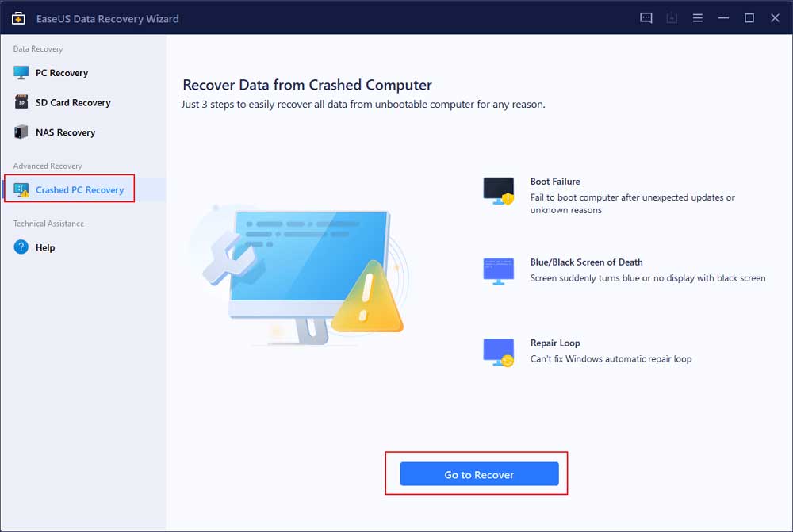The height and width of the screenshot is (532, 793).
Task: Select SD Card Recovery in sidebar
Action: click(x=83, y=102)
